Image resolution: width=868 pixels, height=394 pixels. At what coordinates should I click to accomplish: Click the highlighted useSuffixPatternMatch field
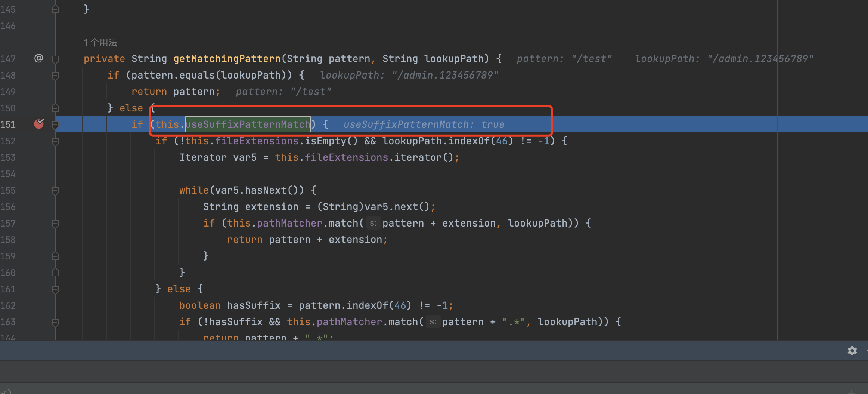(248, 124)
